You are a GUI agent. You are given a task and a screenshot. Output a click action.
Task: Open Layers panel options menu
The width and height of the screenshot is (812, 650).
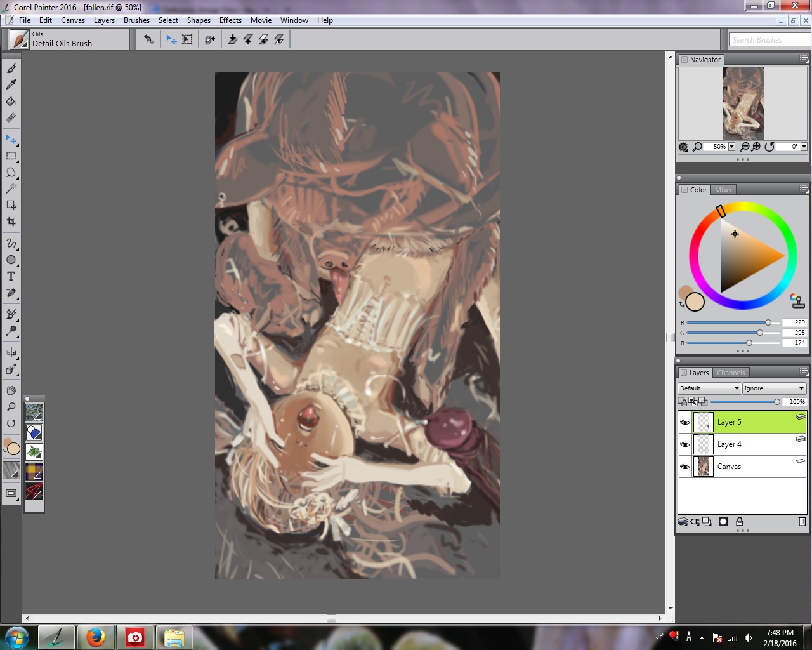[804, 372]
